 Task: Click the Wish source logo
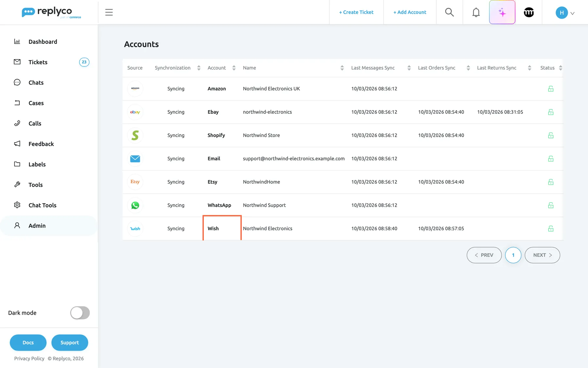tap(135, 229)
